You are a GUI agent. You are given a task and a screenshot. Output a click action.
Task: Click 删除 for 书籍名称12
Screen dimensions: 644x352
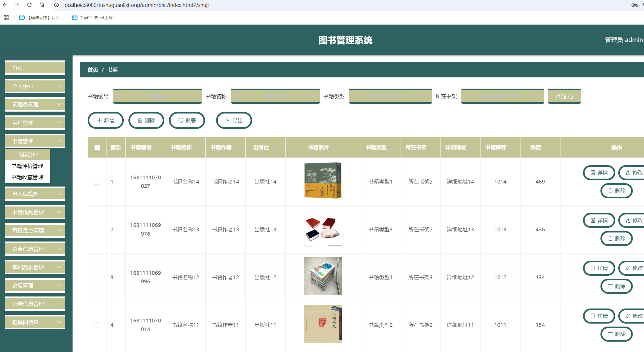coord(617,286)
